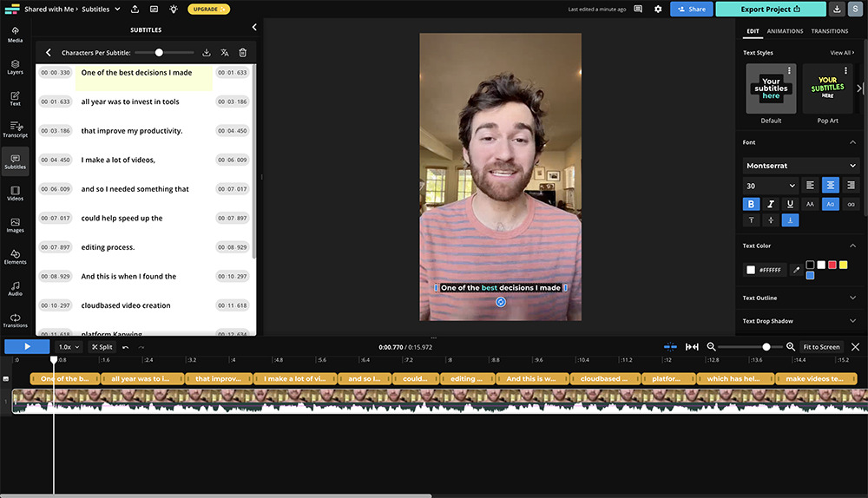Image resolution: width=868 pixels, height=498 pixels.
Task: Click the download icon beside Export Project
Action: 837,9
